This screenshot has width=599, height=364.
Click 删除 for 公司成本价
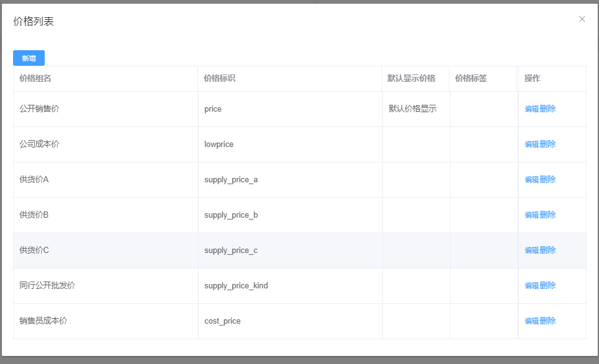[x=548, y=144]
